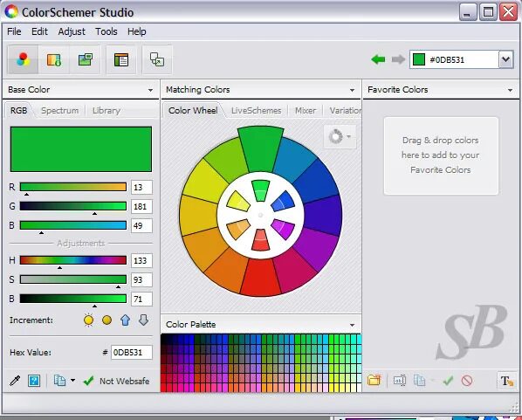The height and width of the screenshot is (420, 522).
Task: Open the QuickPreview layout toolbar icon
Action: point(120,60)
